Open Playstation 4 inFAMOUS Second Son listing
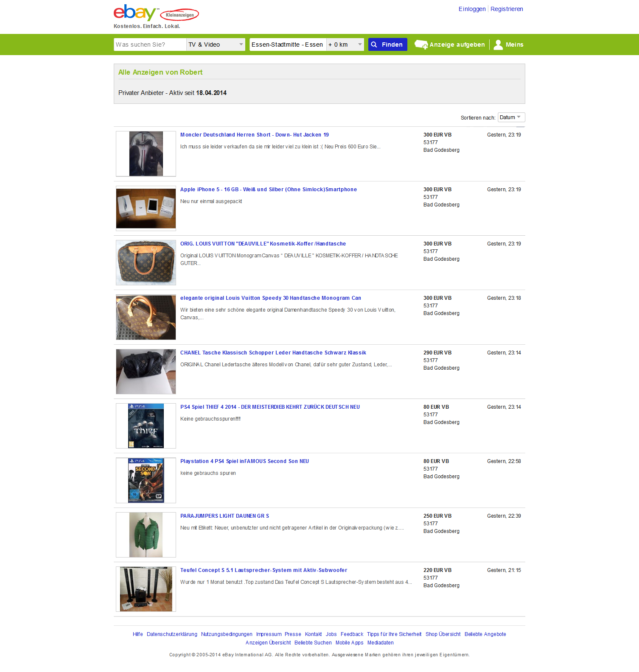 tap(245, 461)
